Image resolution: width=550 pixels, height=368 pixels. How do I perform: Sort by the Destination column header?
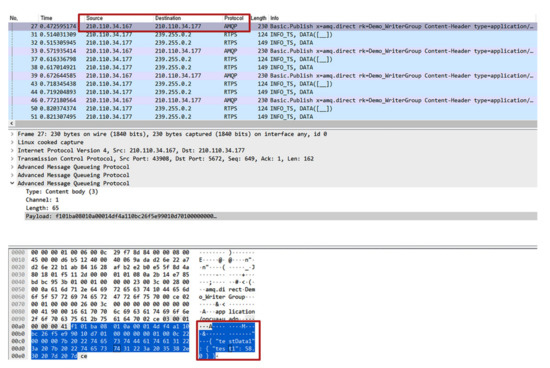pos(168,18)
